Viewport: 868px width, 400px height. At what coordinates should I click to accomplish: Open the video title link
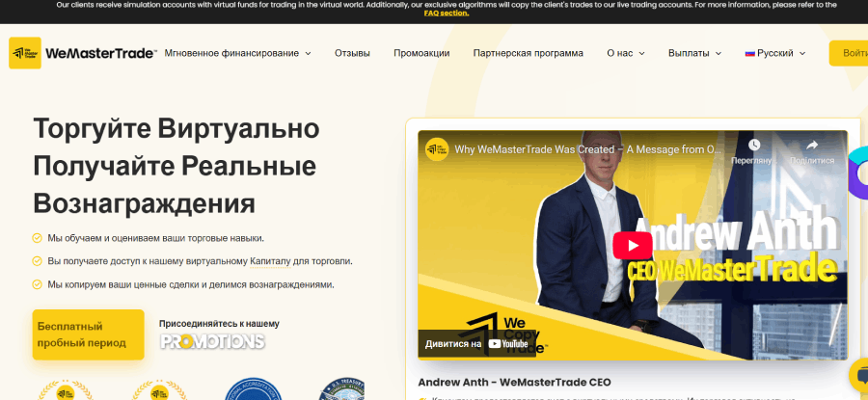(587, 149)
